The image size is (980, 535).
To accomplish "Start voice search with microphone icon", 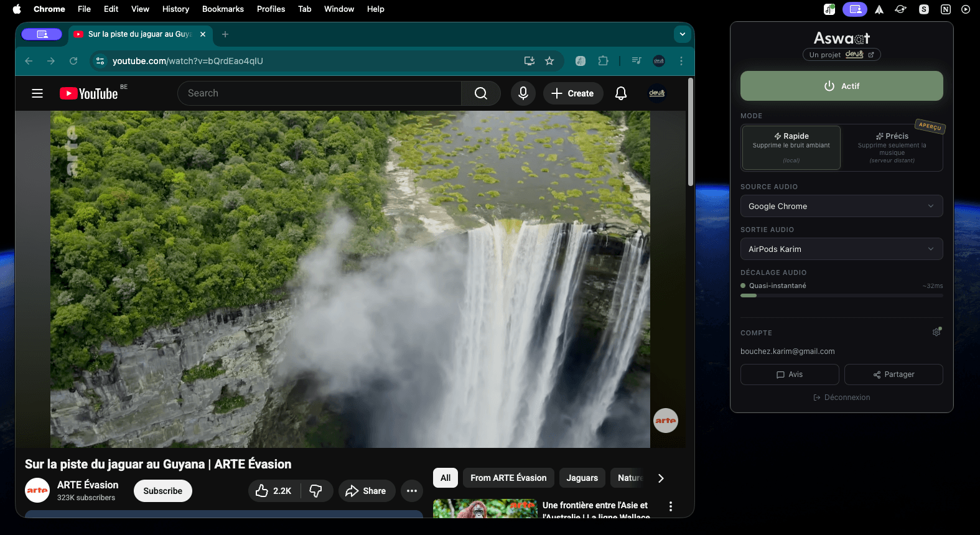I will pos(523,93).
